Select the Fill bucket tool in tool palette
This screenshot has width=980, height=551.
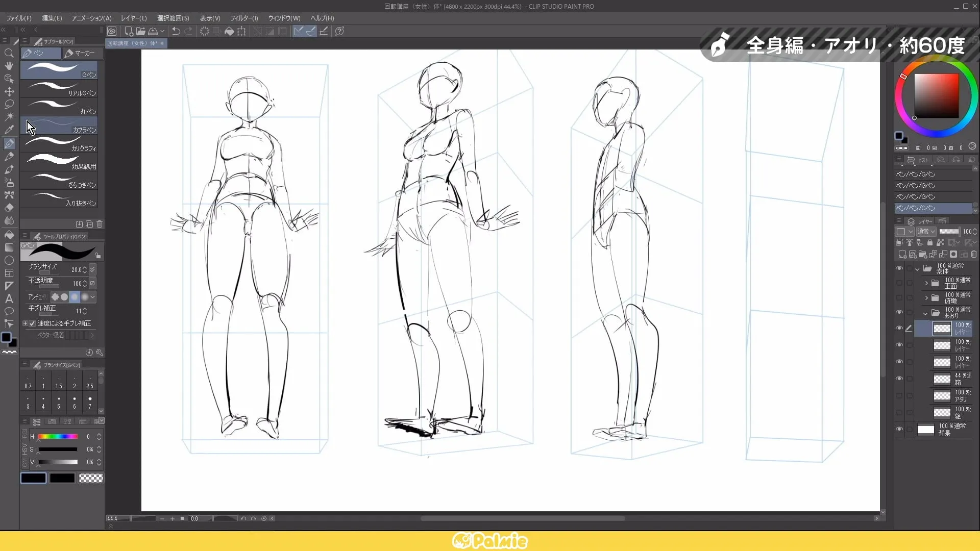click(x=9, y=234)
